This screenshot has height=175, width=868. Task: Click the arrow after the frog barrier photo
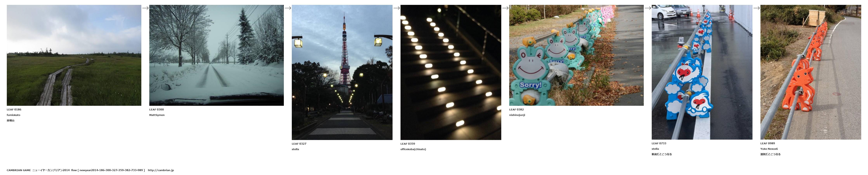click(648, 8)
